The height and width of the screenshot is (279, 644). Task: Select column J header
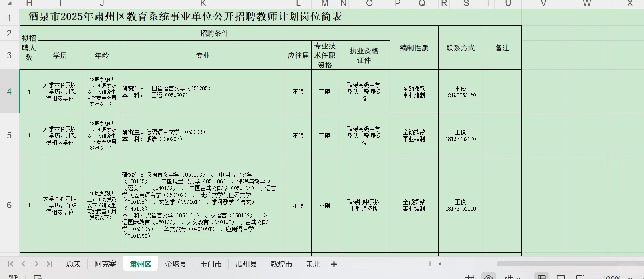tap(102, 4)
